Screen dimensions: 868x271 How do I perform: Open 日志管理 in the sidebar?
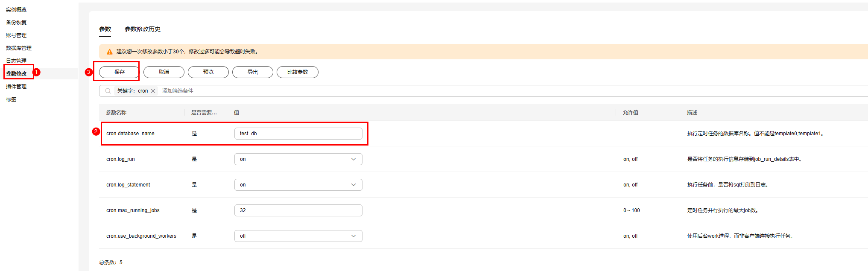[x=16, y=61]
